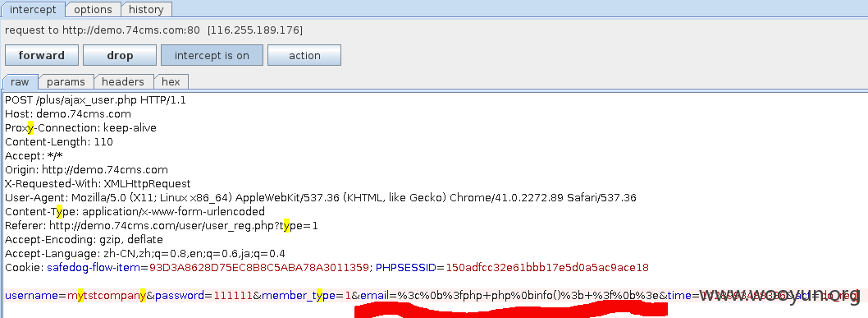868x318 pixels.
Task: Drop the intercepted request
Action: point(120,55)
